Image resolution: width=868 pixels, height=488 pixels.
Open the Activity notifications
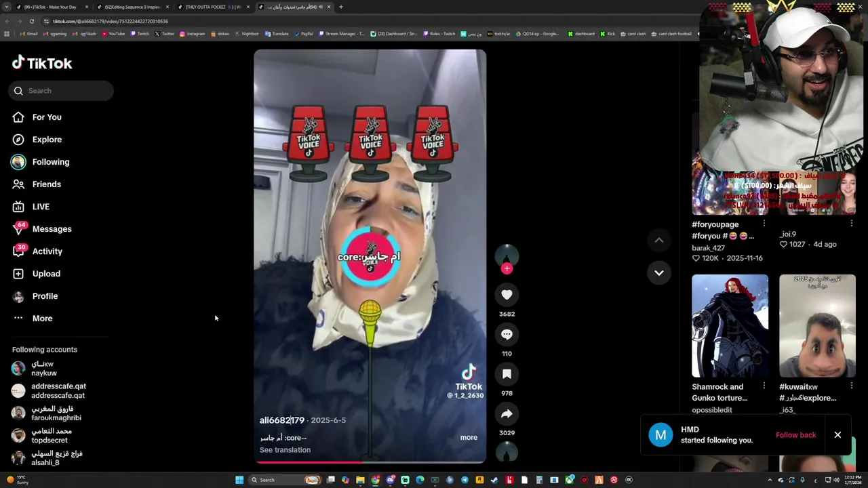(47, 251)
